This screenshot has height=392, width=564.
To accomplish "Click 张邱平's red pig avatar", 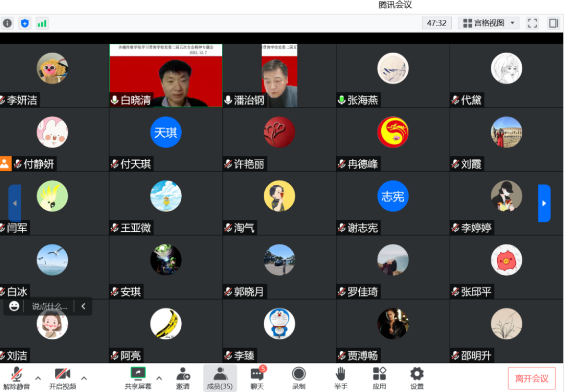I will tap(507, 259).
